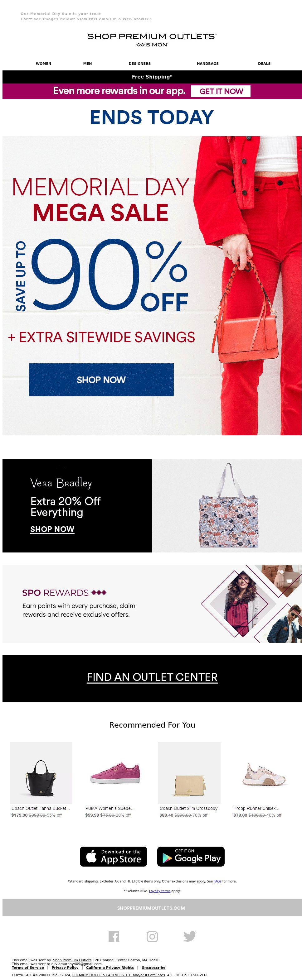
Task: Open the PUMA Women's Suede sneaker image
Action: tap(115, 773)
